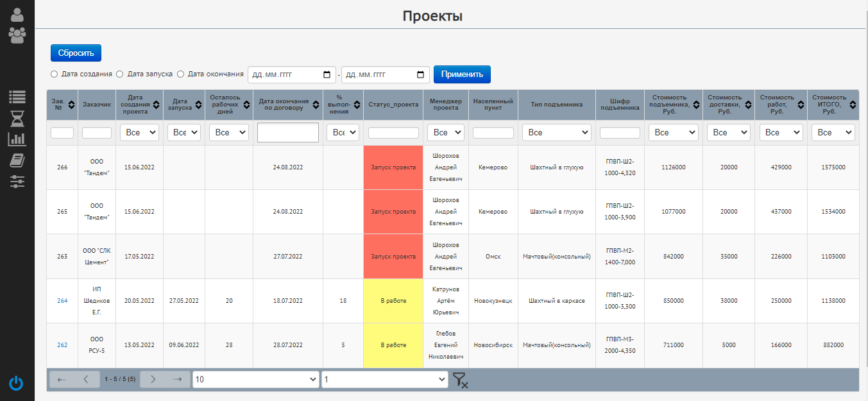This screenshot has height=401, width=868.
Task: Click red Запуск проекта status in row 266
Action: click(393, 167)
